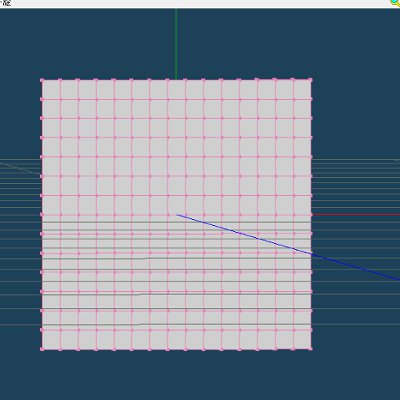The image size is (400, 400).
Task: Pick the top-right corner vertex of the mesh
Action: 311,80
